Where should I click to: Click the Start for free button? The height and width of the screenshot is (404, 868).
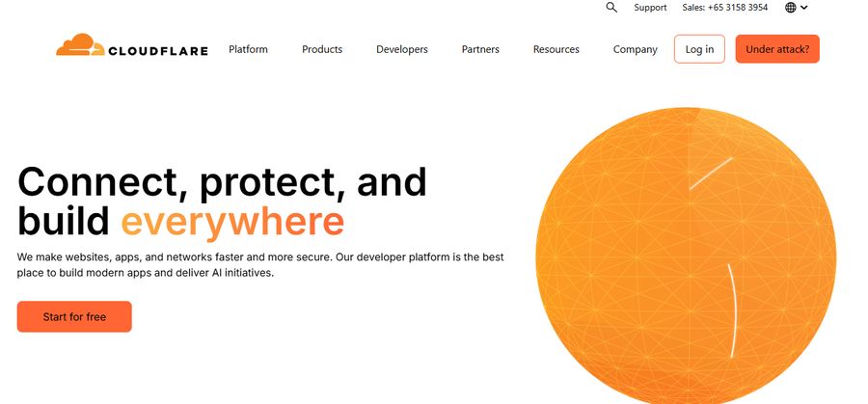74,316
